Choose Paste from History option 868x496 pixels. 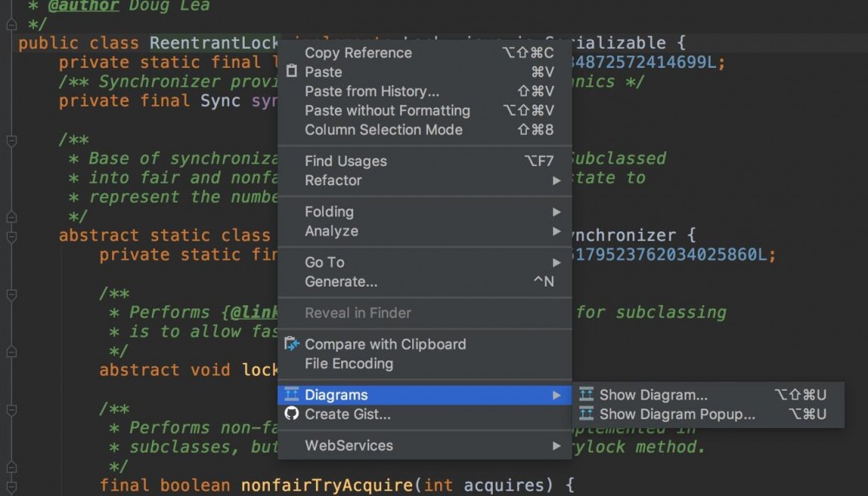[x=372, y=91]
